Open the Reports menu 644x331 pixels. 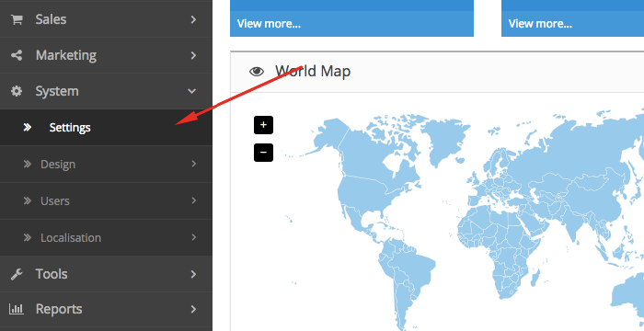[106, 309]
